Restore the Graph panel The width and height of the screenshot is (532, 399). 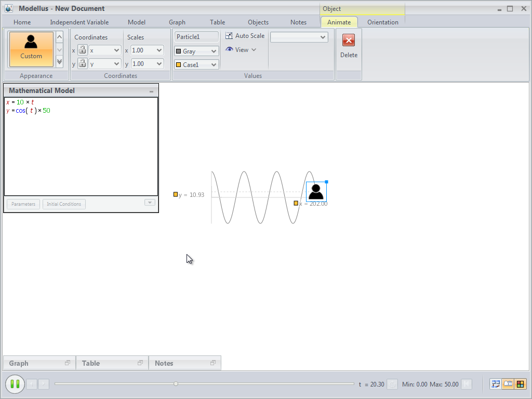click(68, 363)
